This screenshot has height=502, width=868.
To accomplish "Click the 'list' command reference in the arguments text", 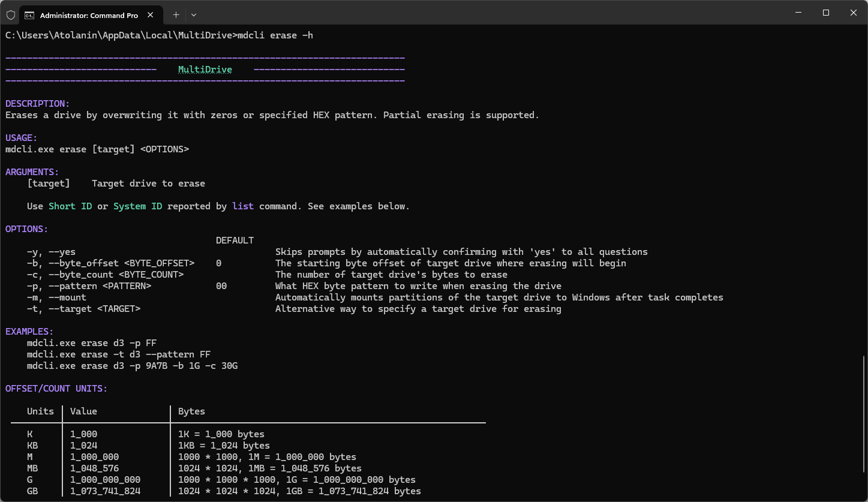I will 242,206.
